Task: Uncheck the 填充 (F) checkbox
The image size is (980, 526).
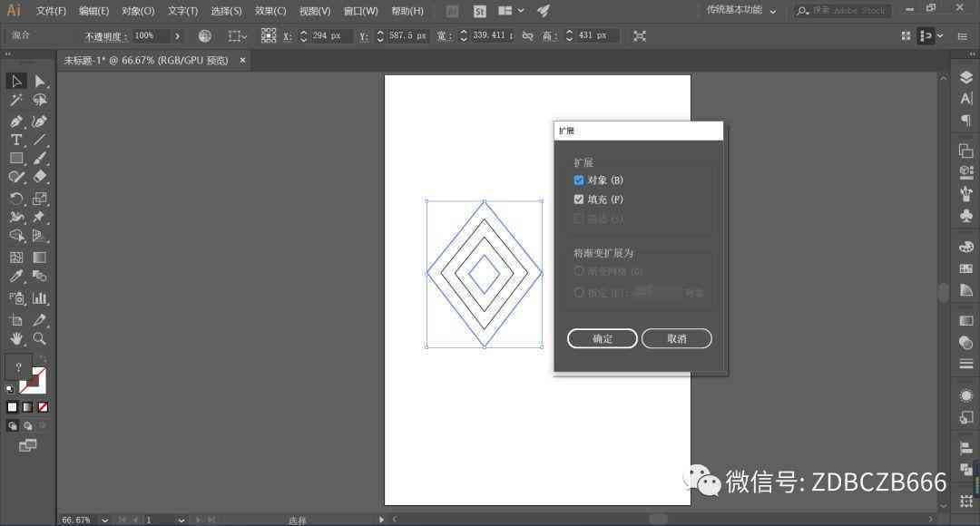Action: point(579,200)
